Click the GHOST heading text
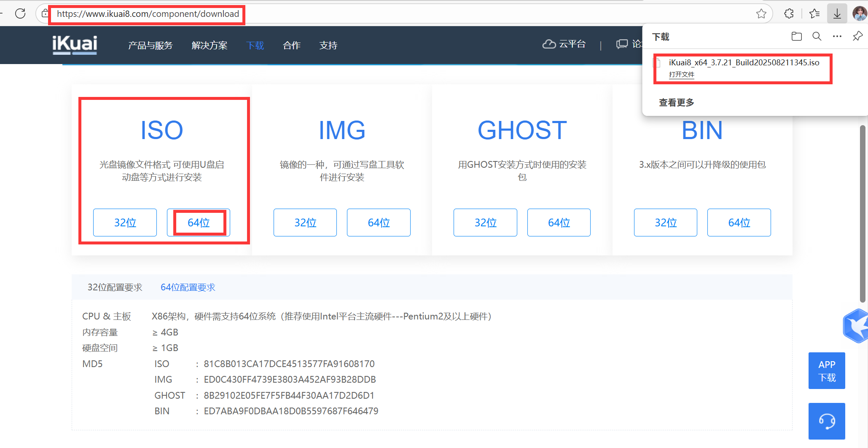 point(522,130)
